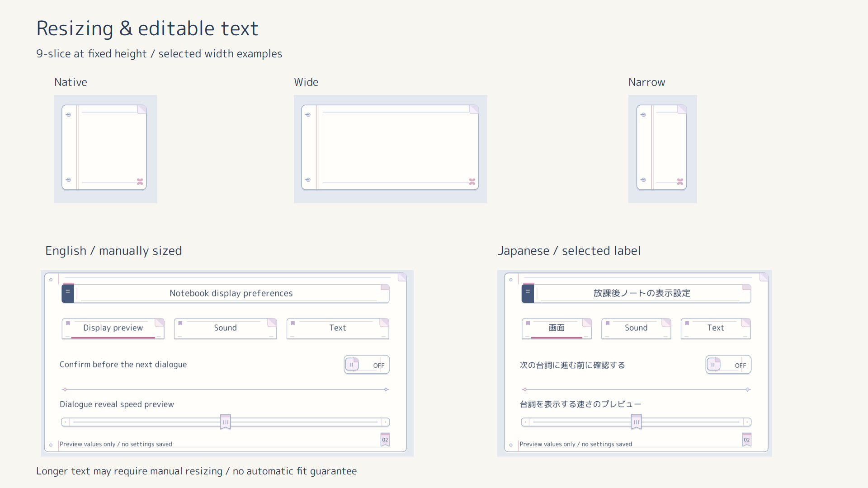Click the Confirm before the next dialogue label
Screen dimensions: 868x488
tap(123, 365)
